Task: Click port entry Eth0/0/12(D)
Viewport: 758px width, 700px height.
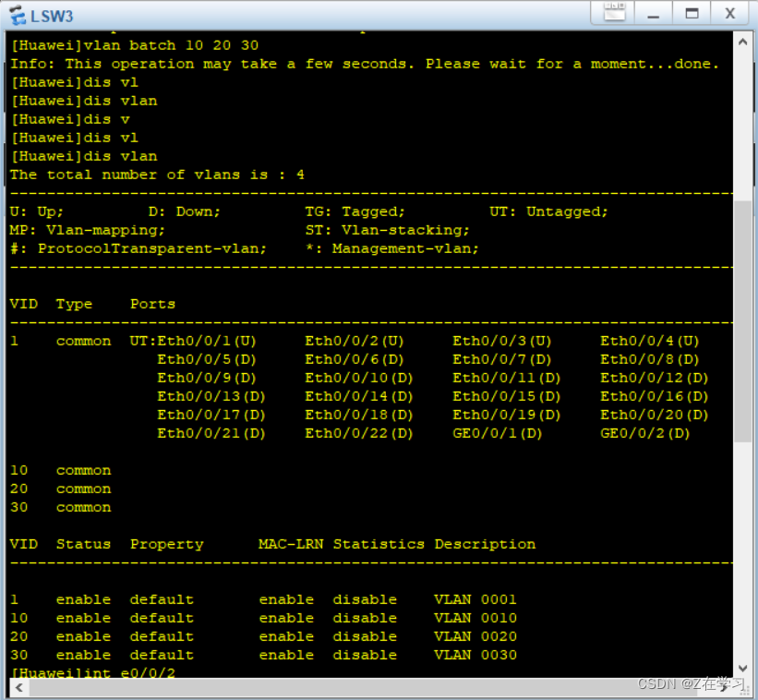Action: tap(654, 378)
